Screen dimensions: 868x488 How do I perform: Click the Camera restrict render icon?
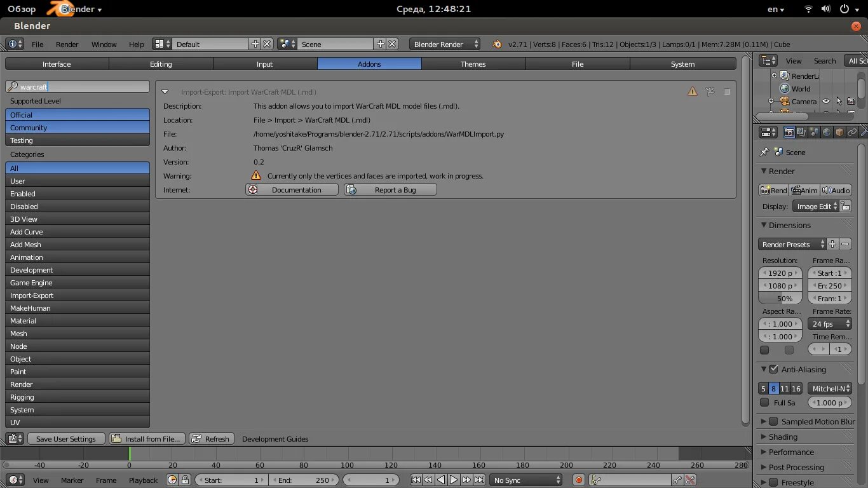tap(851, 101)
